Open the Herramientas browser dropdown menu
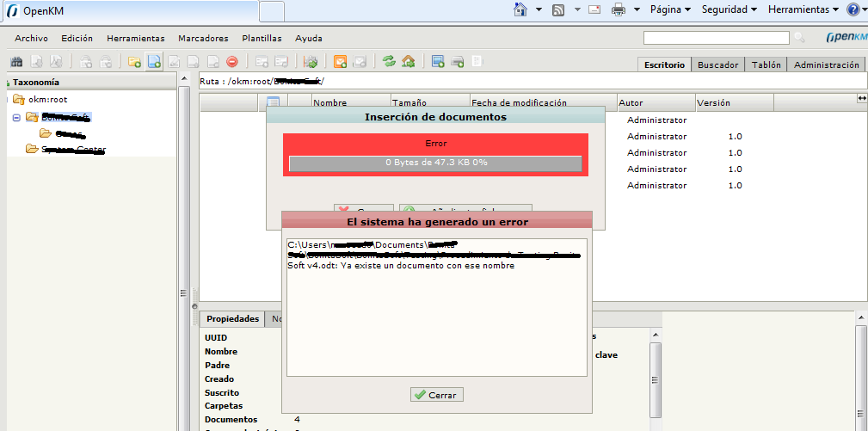Viewport: 868px width, 431px height. [803, 9]
